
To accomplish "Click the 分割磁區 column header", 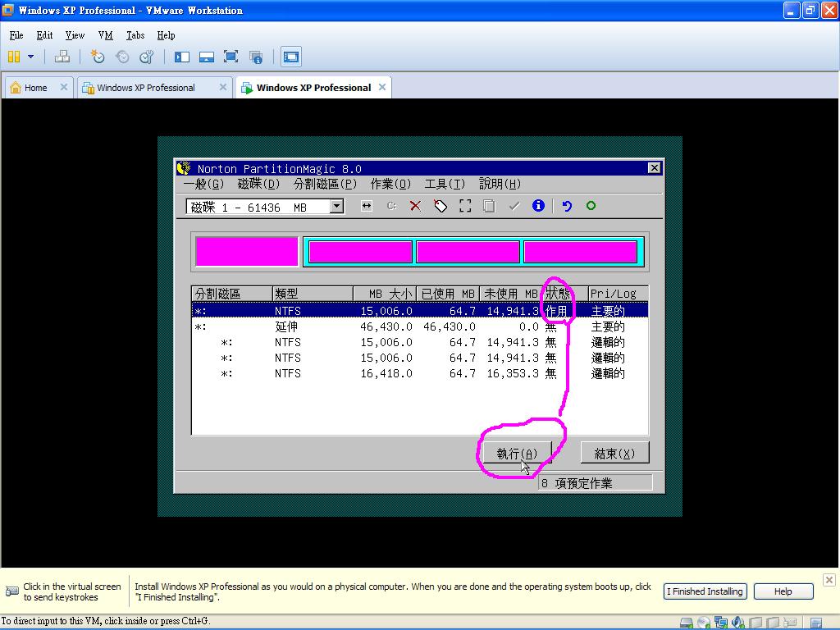I will click(232, 294).
